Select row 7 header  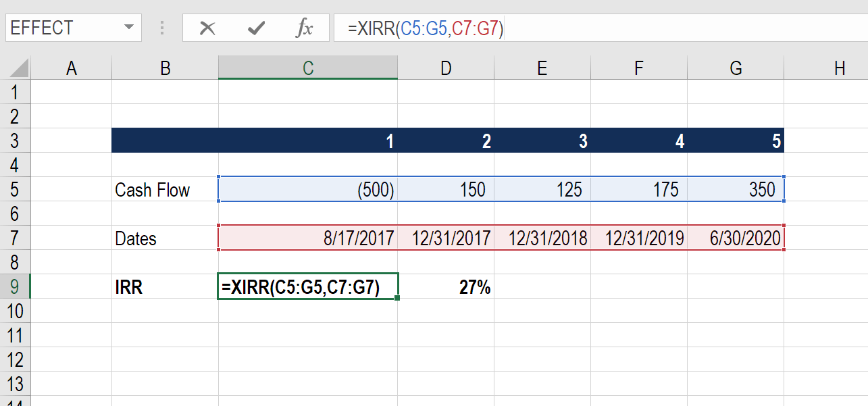(15, 238)
